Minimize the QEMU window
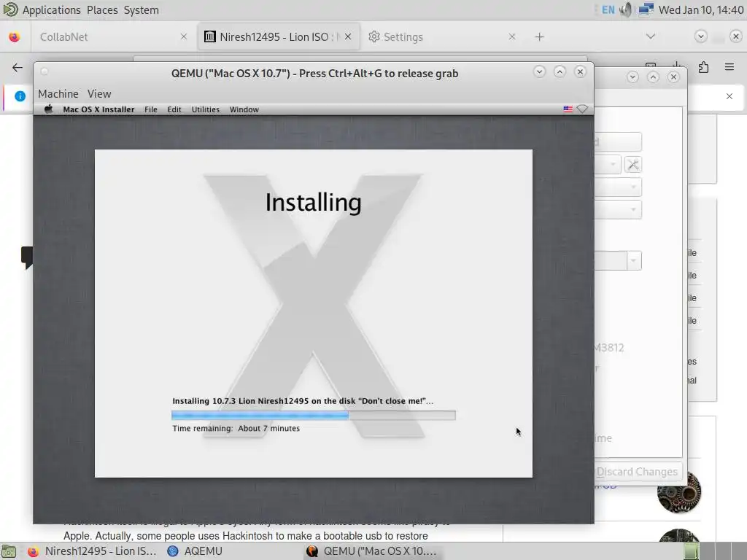This screenshot has height=560, width=747. (x=539, y=72)
